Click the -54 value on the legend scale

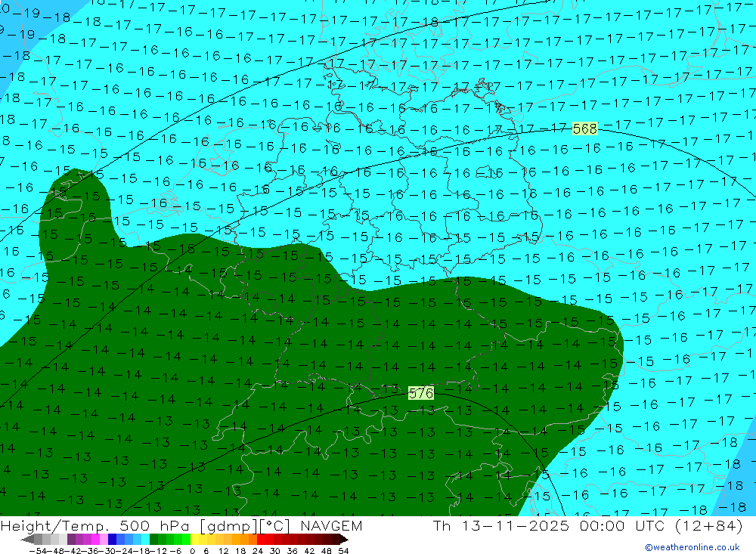38,551
